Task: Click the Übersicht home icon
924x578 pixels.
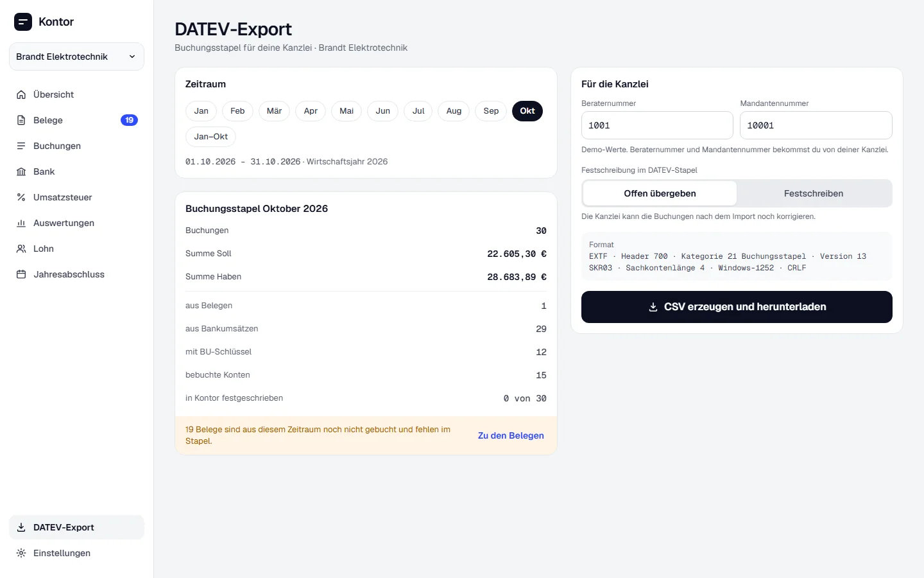Action: pyautogui.click(x=21, y=94)
